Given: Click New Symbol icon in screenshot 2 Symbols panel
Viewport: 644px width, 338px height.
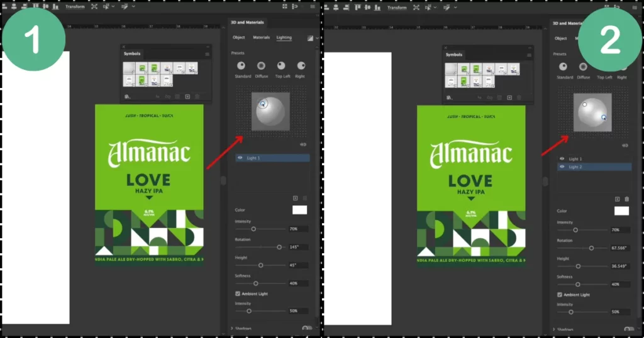Looking at the screenshot, I should pos(509,97).
